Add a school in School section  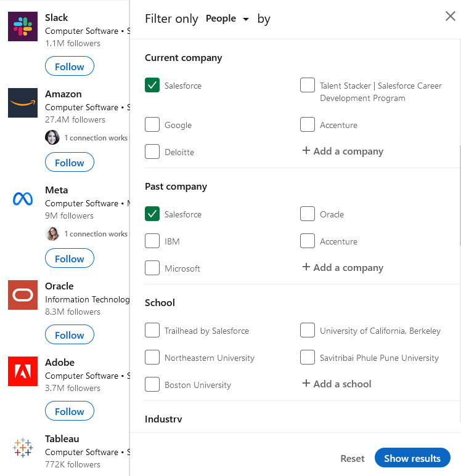point(337,384)
